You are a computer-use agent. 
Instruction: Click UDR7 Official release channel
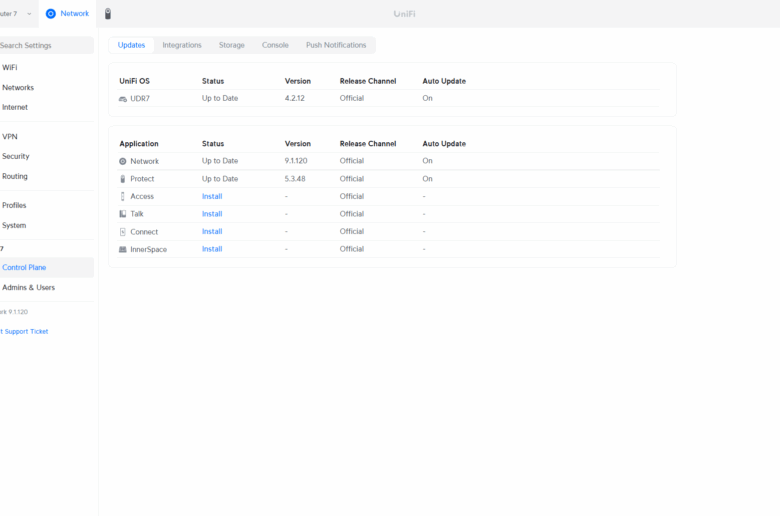click(352, 99)
